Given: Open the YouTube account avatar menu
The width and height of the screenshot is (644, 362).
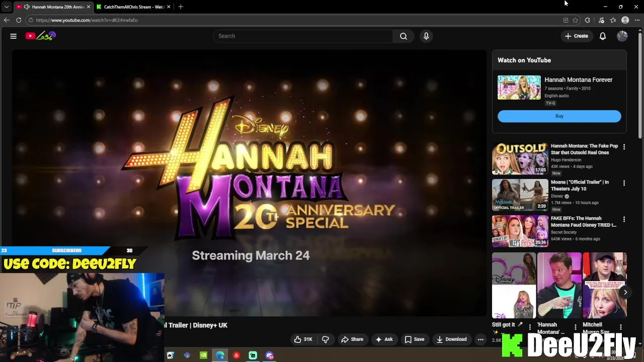Looking at the screenshot, I should [x=622, y=36].
